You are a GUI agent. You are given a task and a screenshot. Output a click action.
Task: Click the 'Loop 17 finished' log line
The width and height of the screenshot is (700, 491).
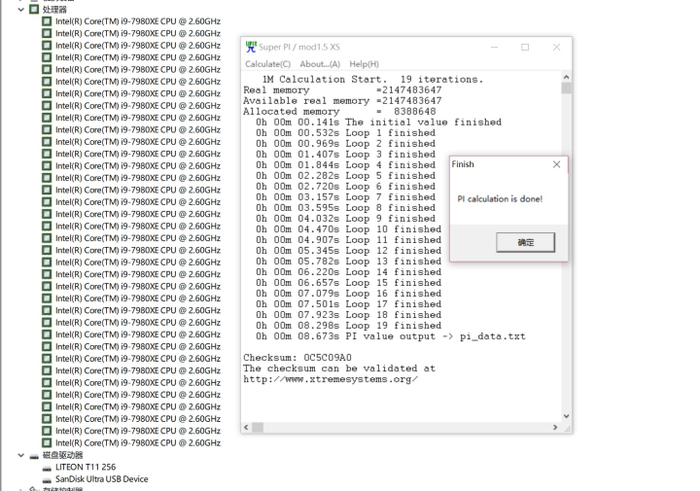coord(349,304)
